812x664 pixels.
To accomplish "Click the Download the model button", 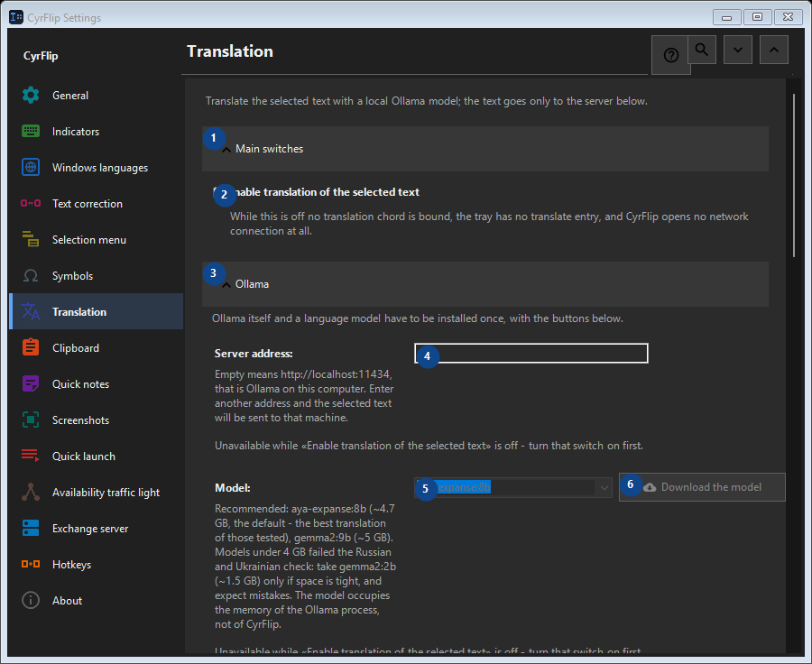I will click(702, 487).
